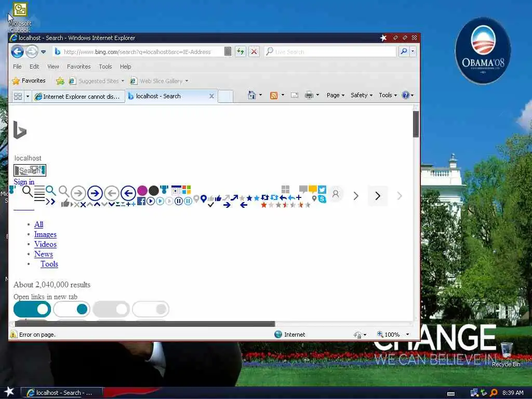Click the boxed right chevron button
Viewport: 532px width, 399px height.
[378, 196]
